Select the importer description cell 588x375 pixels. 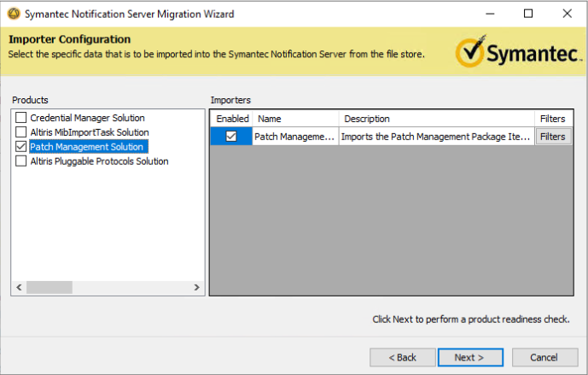click(436, 137)
